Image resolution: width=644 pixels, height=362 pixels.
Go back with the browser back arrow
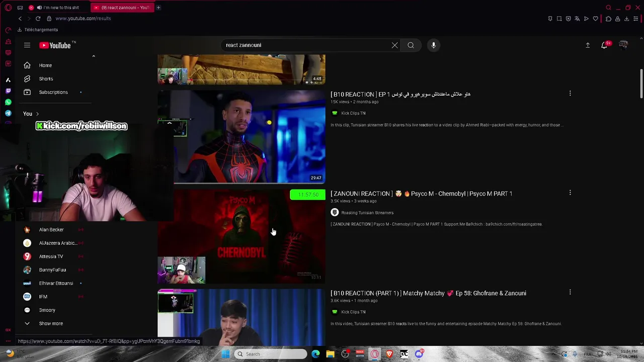click(20, 19)
